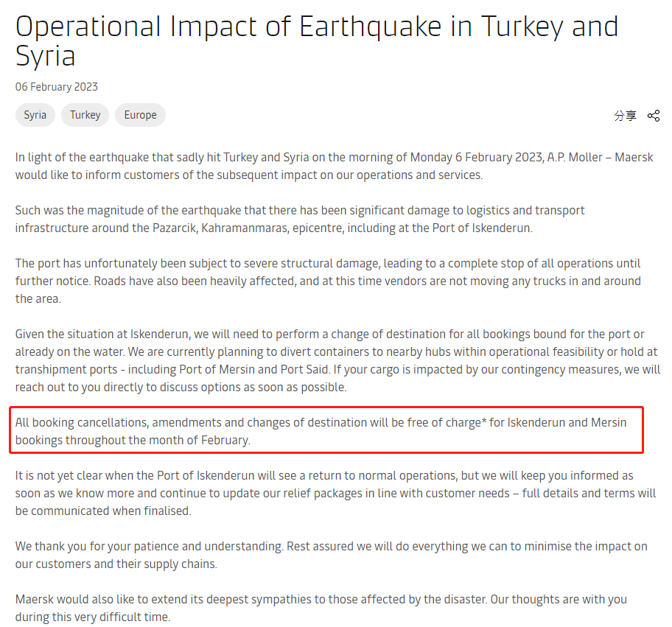Click the paragraph starting 'Given the situation at Iskenderun'
This screenshot has height=627, width=672.
coord(337,360)
